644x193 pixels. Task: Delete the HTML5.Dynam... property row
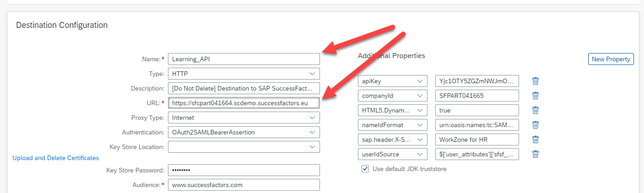[535, 110]
